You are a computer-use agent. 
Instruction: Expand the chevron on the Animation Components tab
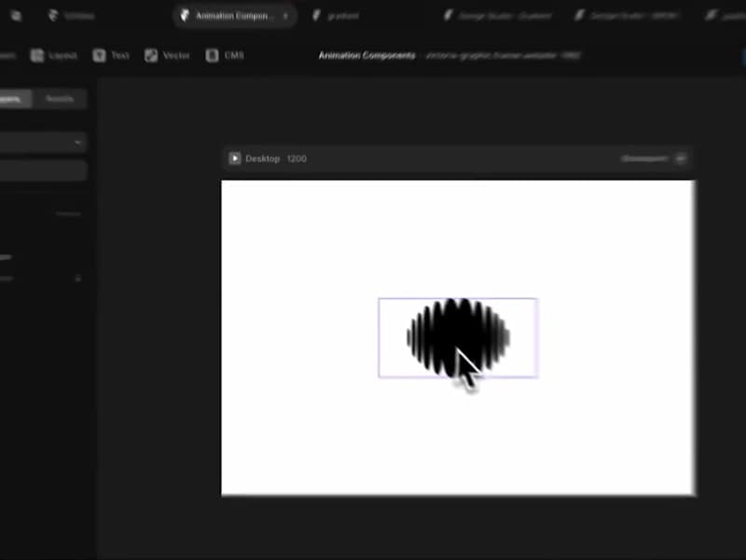[284, 16]
